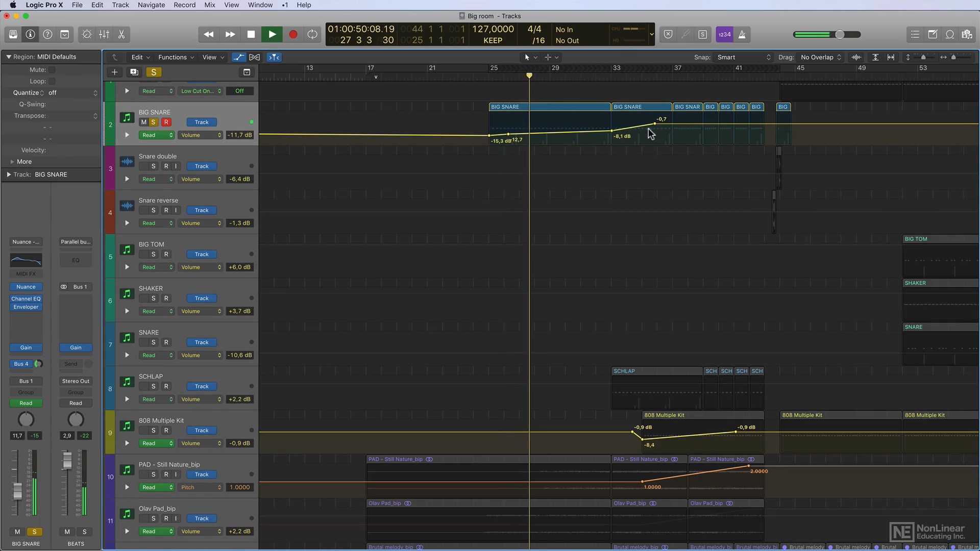The height and width of the screenshot is (551, 980).
Task: Enable the Loop checkbox in Region inspector
Action: (x=52, y=81)
